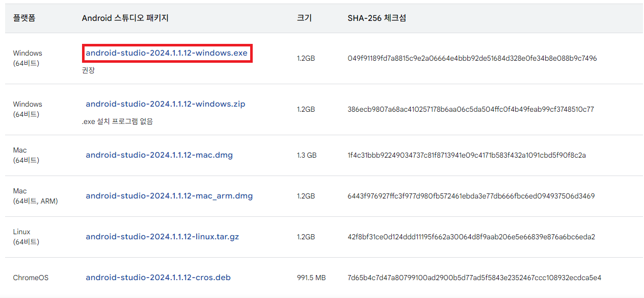Click the ChromeOS platform cell

pos(31,278)
